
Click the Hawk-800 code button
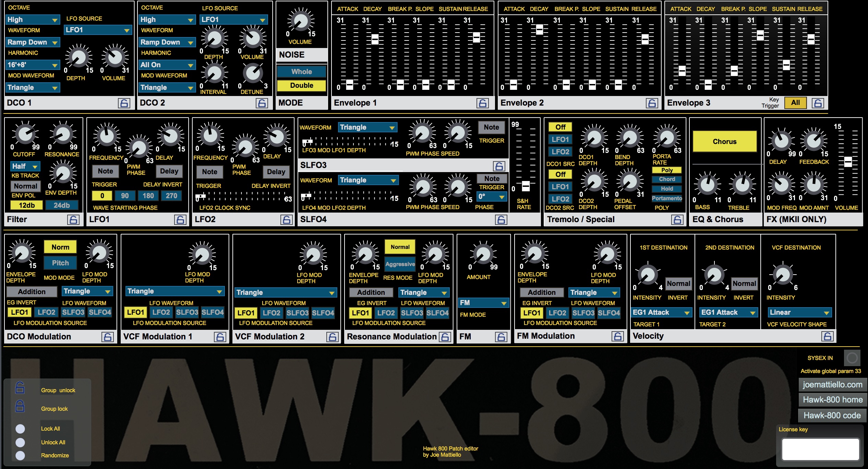(832, 416)
